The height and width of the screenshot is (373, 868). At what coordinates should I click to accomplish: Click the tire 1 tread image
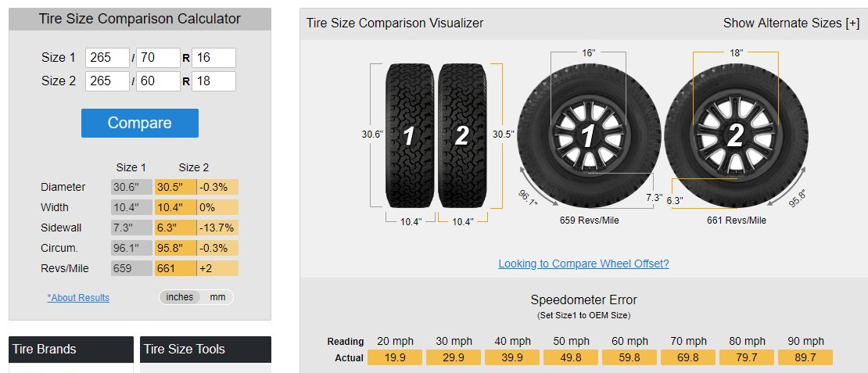point(411,135)
